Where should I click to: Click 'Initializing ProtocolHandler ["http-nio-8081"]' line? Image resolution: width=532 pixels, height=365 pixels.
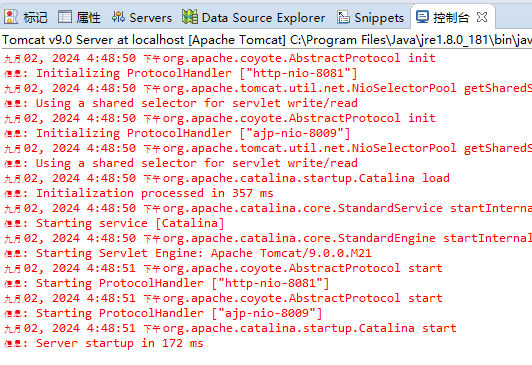(x=197, y=73)
